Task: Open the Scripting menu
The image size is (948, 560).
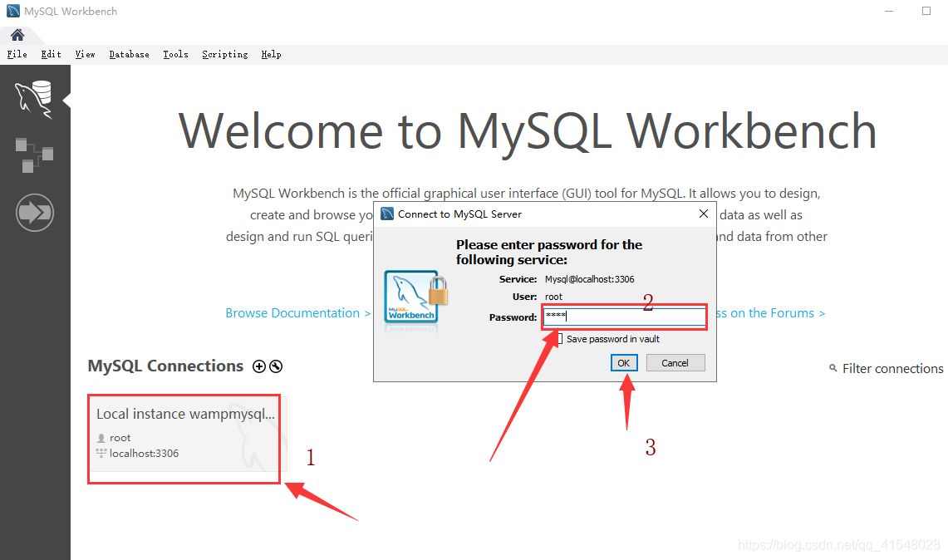Action: click(225, 55)
